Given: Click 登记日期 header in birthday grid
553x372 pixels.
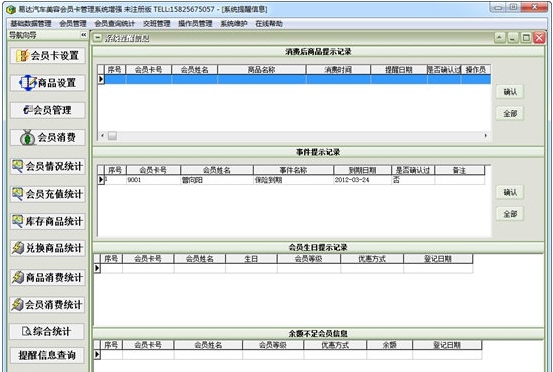Looking at the screenshot, I should (x=438, y=259).
